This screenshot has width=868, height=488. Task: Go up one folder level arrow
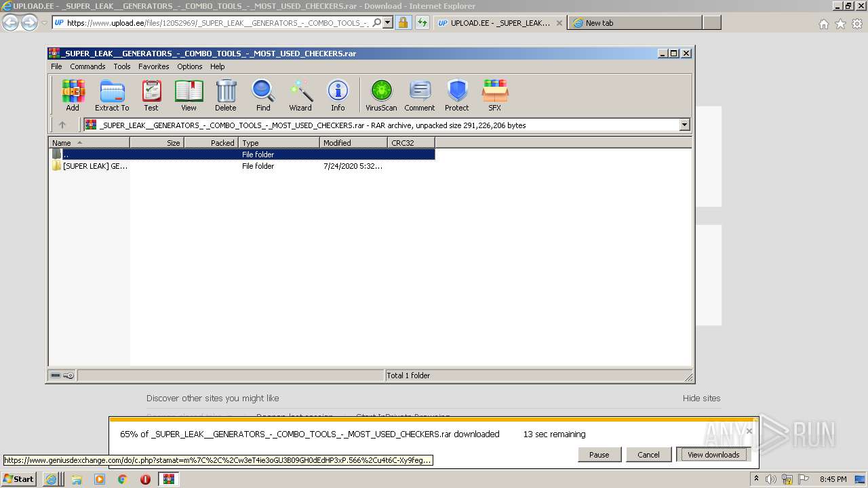[x=62, y=125]
